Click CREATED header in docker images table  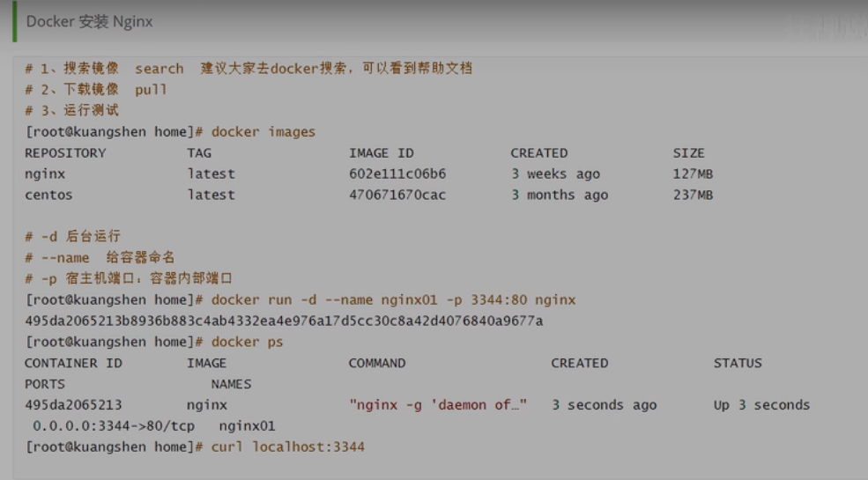[538, 153]
